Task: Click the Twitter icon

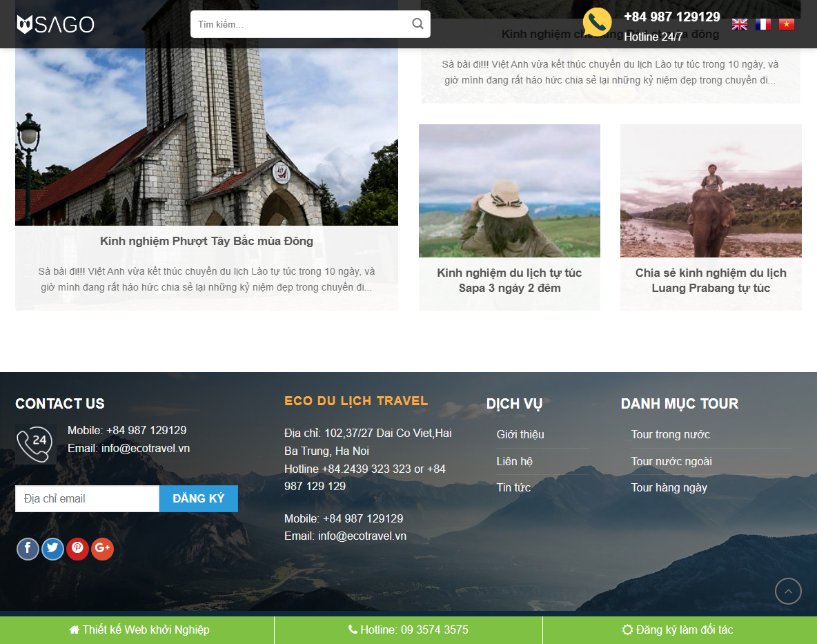Action: (52, 549)
